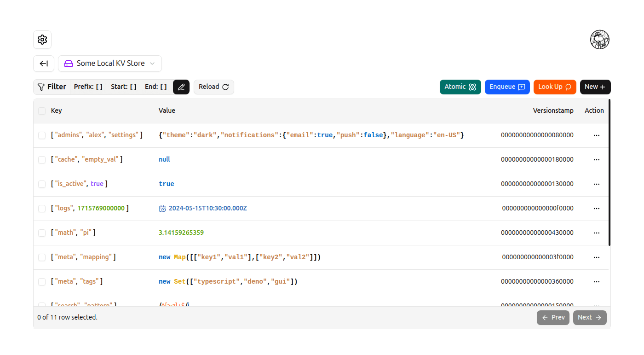This screenshot has width=644, height=355.
Task: Click the End filter in the toolbar
Action: (155, 87)
